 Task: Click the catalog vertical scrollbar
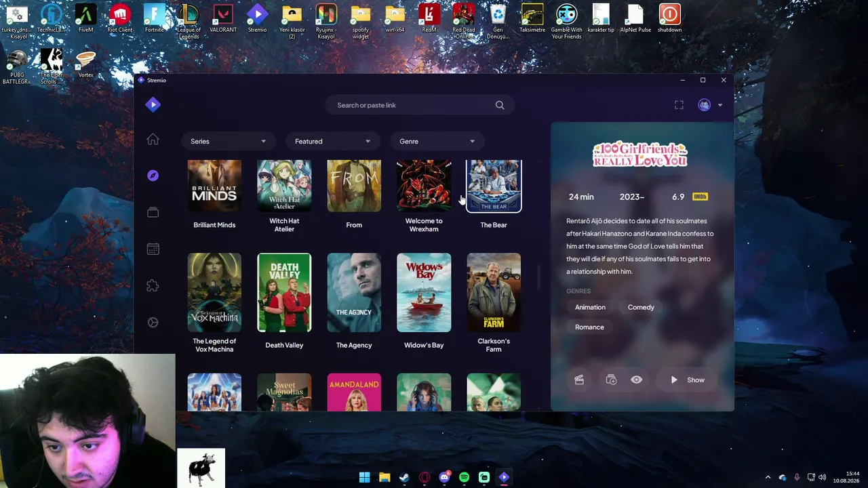pos(539,278)
